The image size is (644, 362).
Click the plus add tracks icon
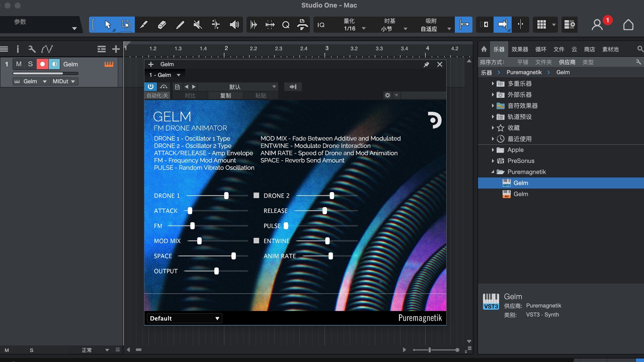click(116, 49)
